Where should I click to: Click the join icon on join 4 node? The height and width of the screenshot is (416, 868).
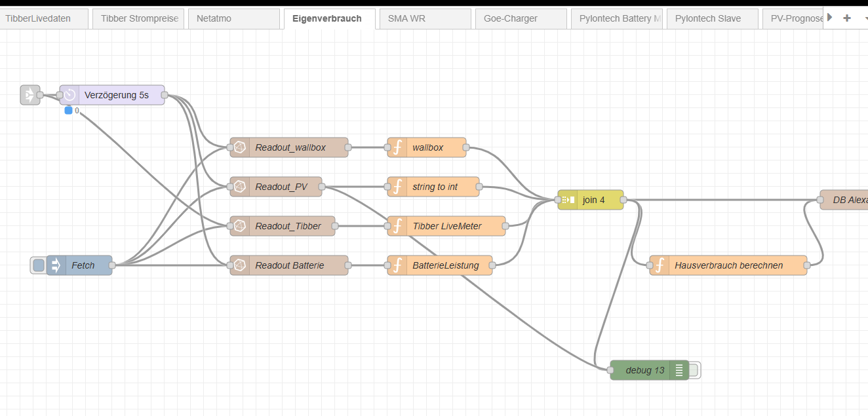click(x=568, y=200)
